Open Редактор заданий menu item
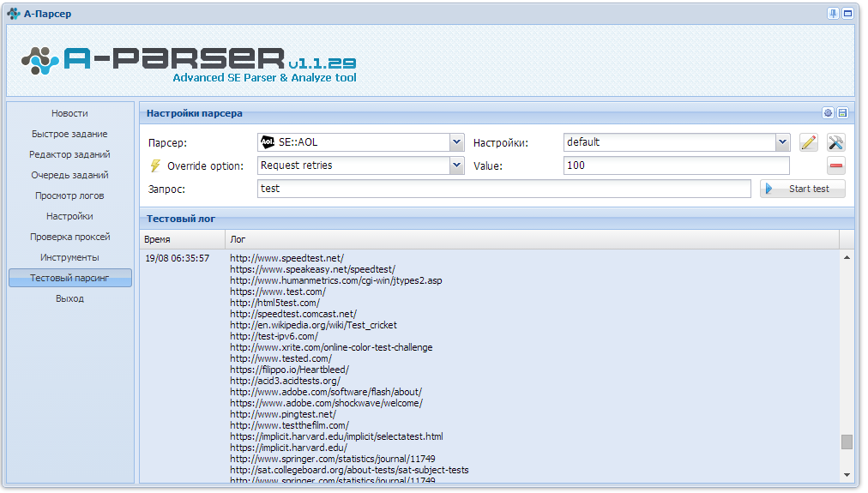This screenshot has height=493, width=868. (69, 154)
